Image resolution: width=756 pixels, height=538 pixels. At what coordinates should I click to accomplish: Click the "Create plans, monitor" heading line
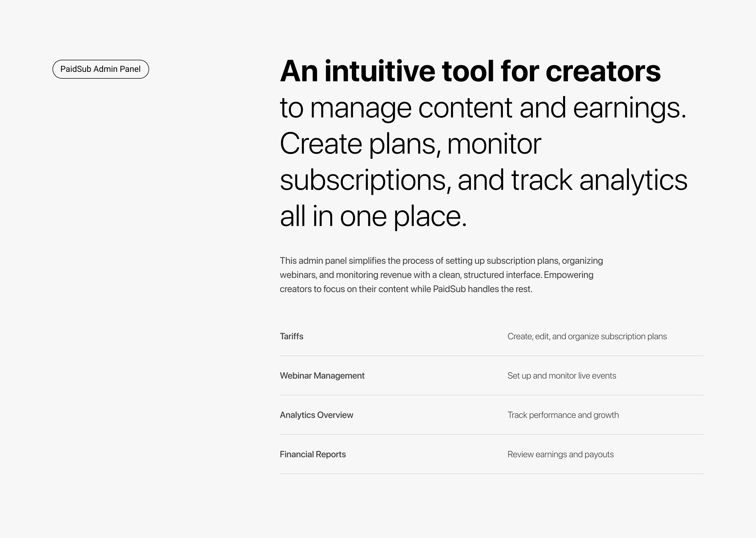pyautogui.click(x=410, y=144)
